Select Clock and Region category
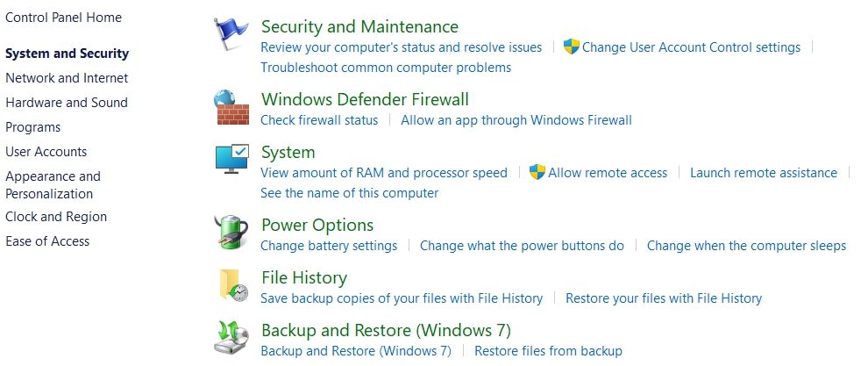Screen dimensions: 868x366 pos(56,217)
